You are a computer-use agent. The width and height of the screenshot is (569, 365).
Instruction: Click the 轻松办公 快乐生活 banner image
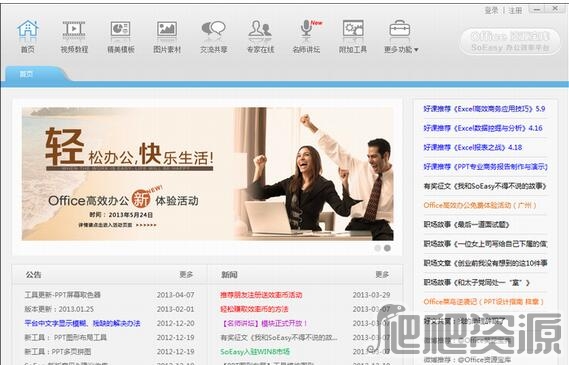pyautogui.click(x=207, y=174)
